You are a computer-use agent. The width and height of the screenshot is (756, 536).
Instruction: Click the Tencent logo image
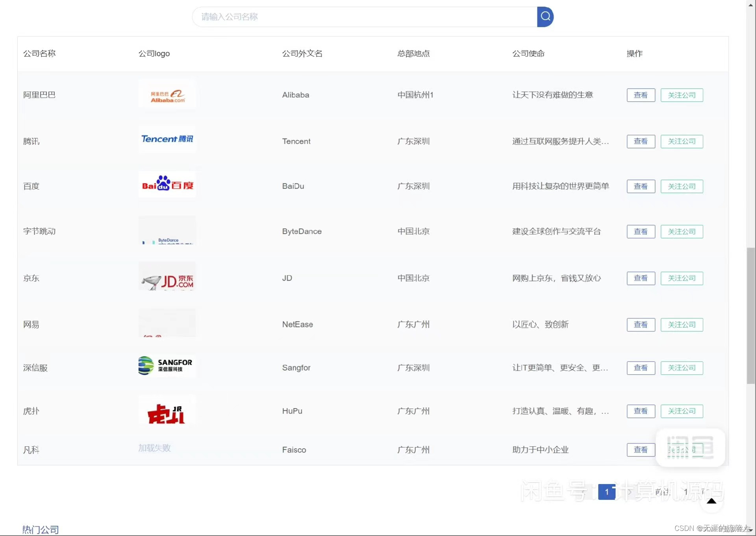click(167, 139)
